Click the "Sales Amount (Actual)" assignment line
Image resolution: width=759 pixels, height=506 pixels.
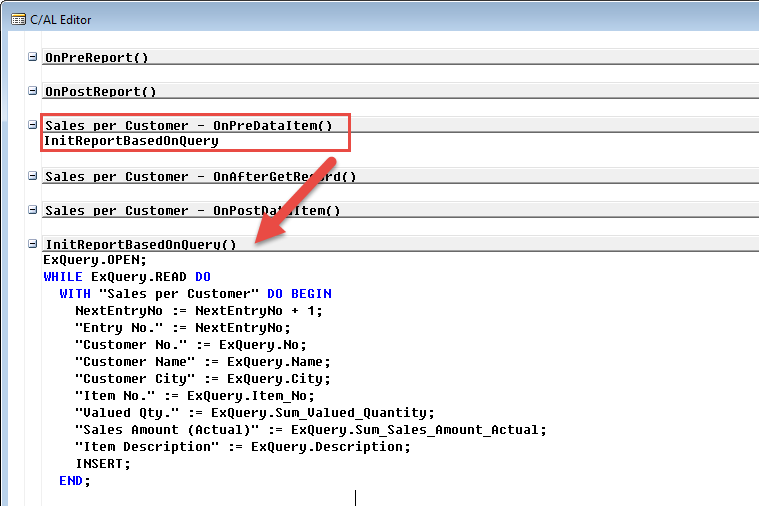coord(310,430)
